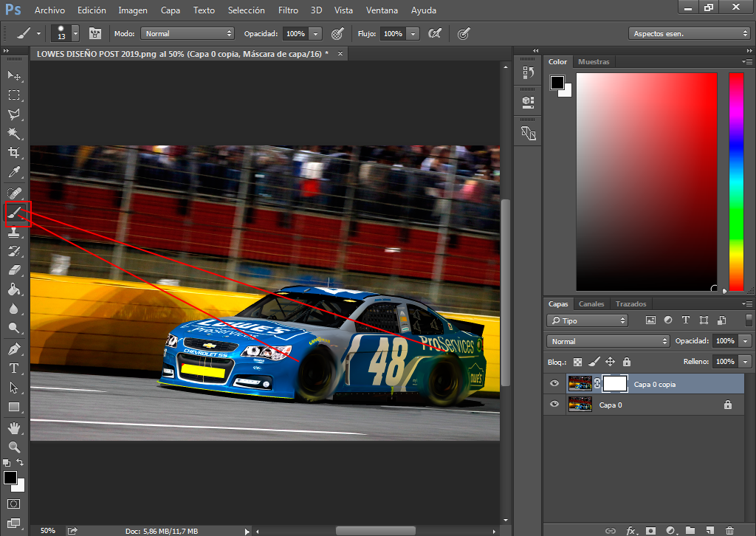Click the foreground color swatch in Color panel
The height and width of the screenshot is (536, 756).
click(x=557, y=83)
